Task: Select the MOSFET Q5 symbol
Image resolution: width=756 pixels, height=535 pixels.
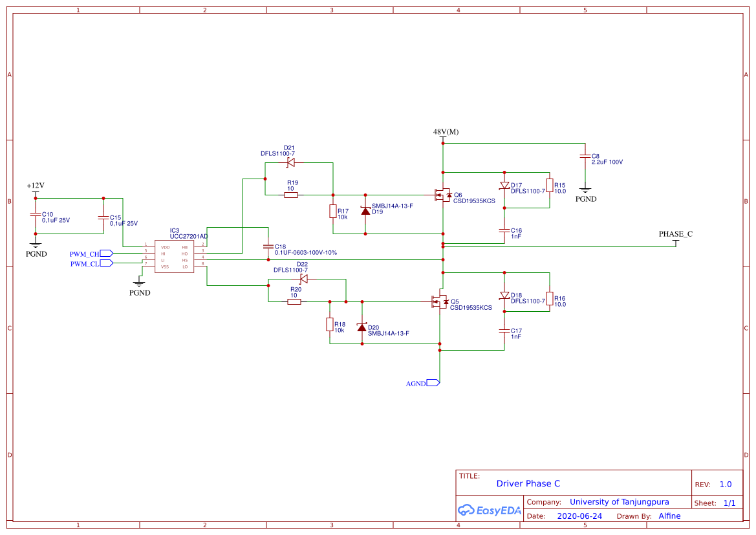Action: pyautogui.click(x=440, y=303)
